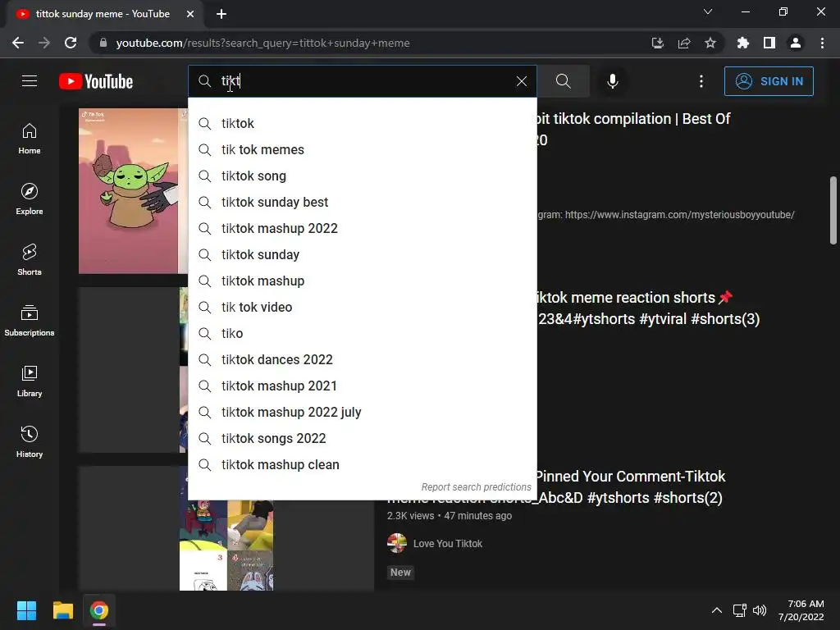Click the install app icon in address bar
Image resolution: width=840 pixels, height=630 pixels.
tap(658, 43)
